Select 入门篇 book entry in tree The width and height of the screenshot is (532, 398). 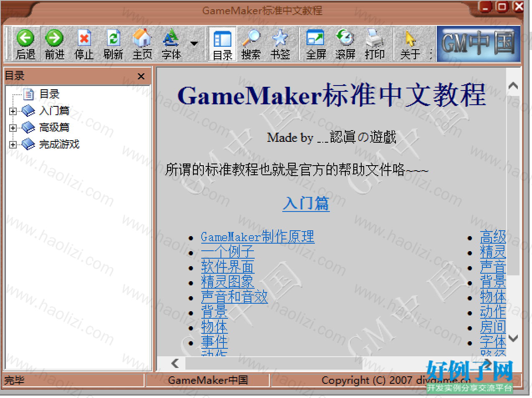(54, 111)
